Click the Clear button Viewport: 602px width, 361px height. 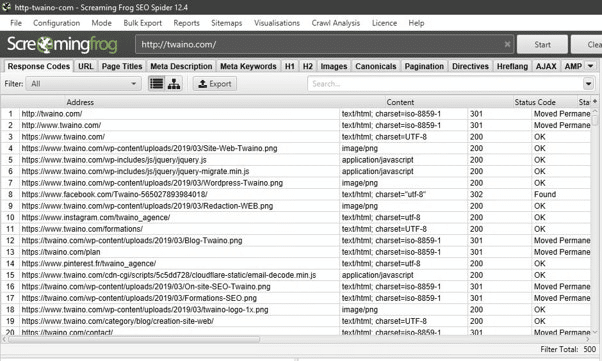pyautogui.click(x=586, y=45)
